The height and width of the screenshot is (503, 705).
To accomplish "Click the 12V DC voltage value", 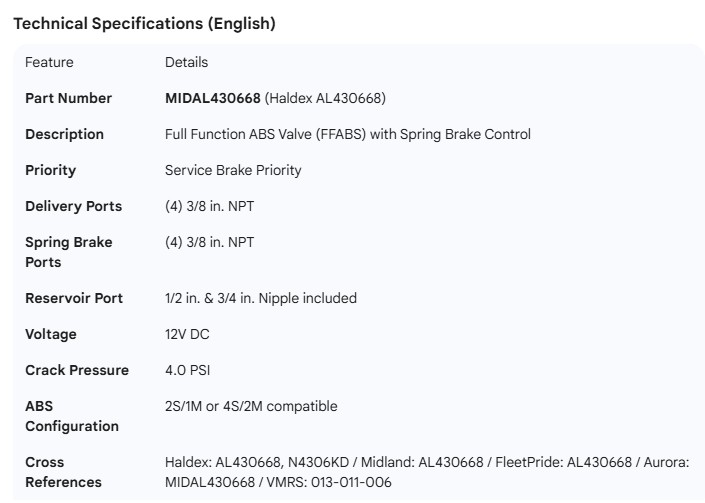I will coord(187,334).
